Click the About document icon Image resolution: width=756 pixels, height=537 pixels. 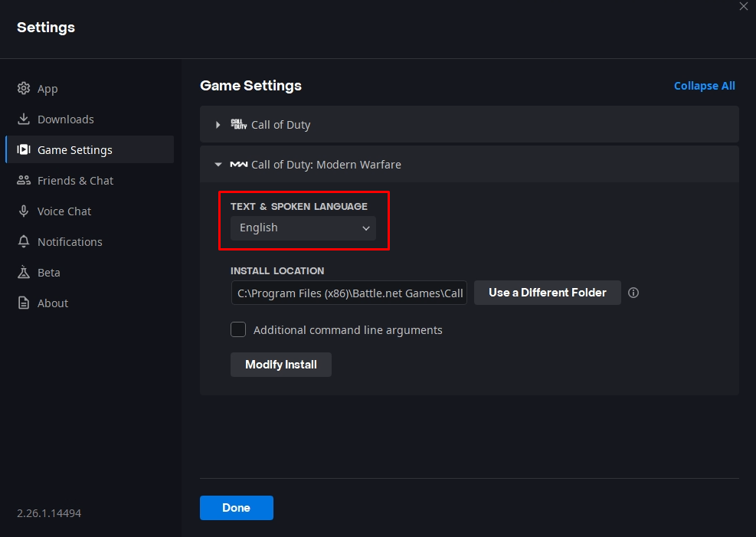tap(24, 303)
